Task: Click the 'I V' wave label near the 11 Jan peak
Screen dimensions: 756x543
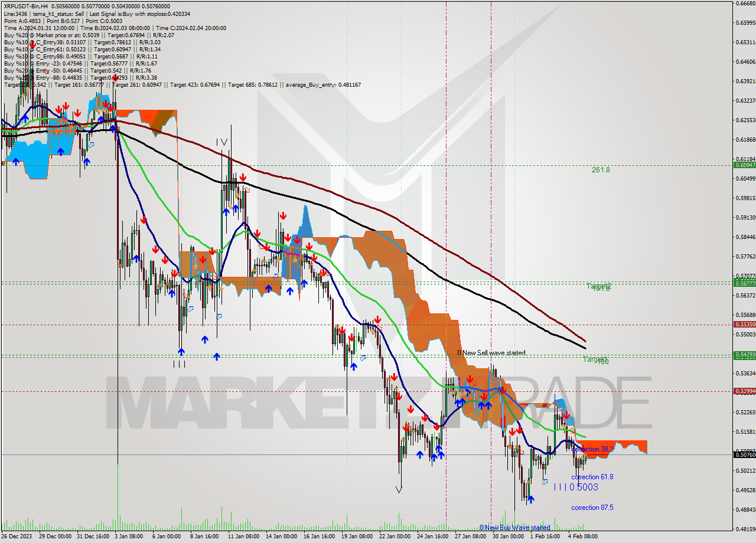Action: (x=221, y=142)
